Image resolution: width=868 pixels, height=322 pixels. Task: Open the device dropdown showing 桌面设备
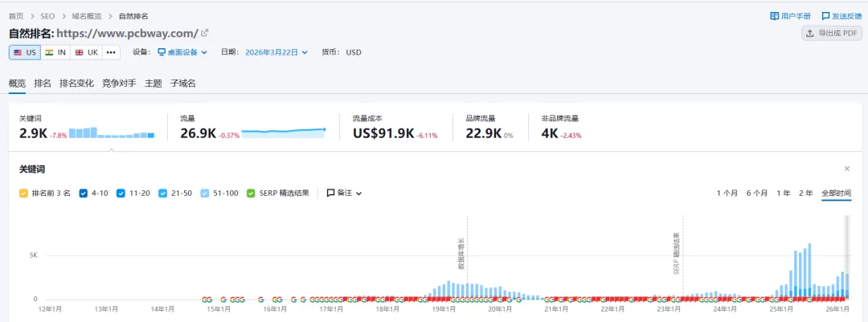pyautogui.click(x=182, y=52)
